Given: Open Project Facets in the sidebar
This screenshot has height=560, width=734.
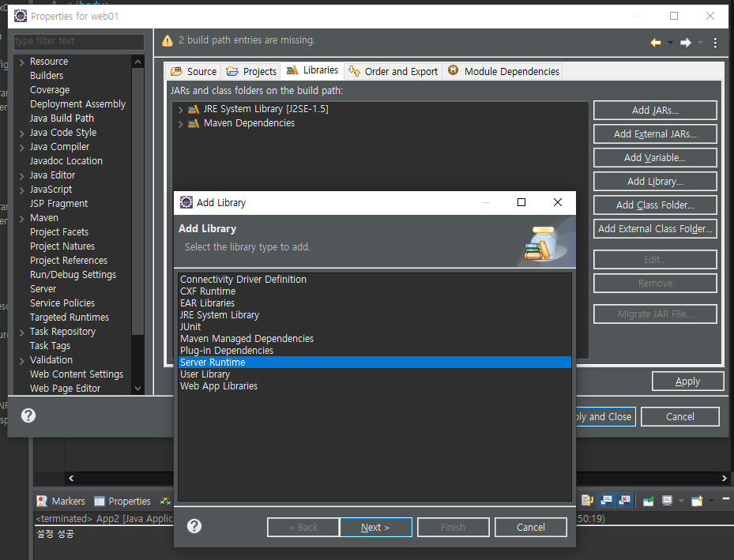Looking at the screenshot, I should tap(59, 232).
